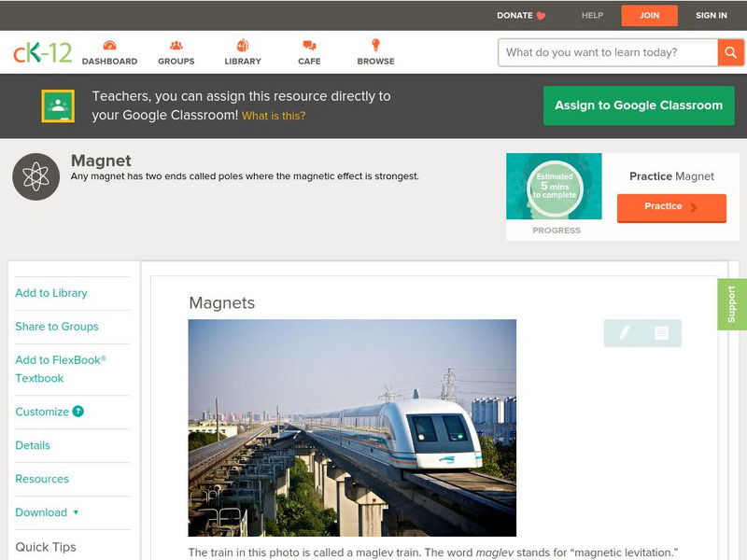This screenshot has width=747, height=560.
Task: Click the Google Classroom icon
Action: (58, 105)
